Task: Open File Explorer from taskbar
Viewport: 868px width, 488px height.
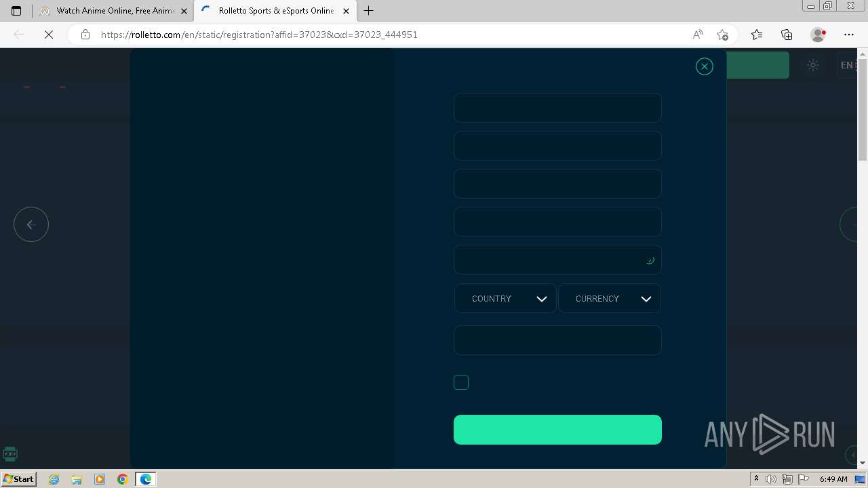Action: [77, 479]
